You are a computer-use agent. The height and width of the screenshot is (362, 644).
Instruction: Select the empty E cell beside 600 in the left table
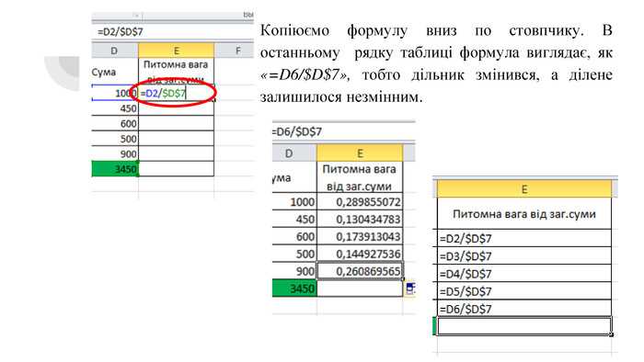point(177,123)
